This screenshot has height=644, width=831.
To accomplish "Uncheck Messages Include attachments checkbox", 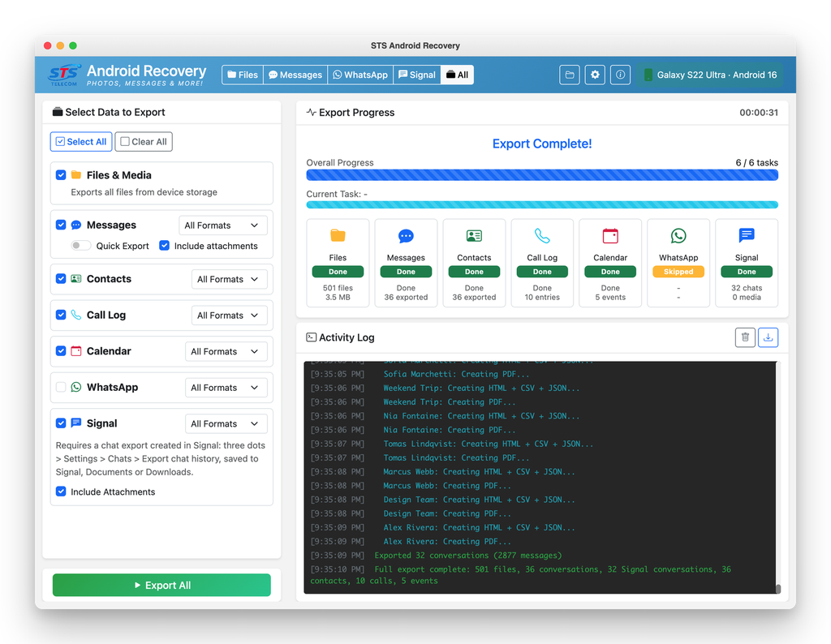I will coord(164,246).
